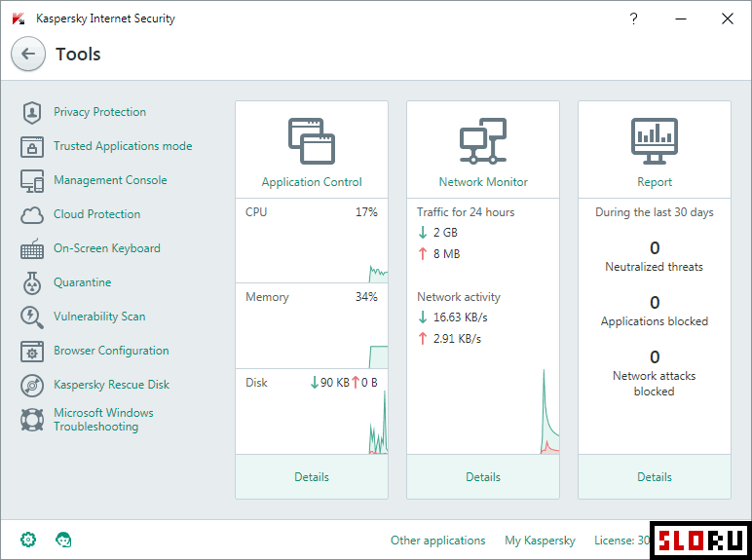Click the Microsoft Windows Troubleshooting lifebuoy icon
Image resolution: width=752 pixels, height=560 pixels.
31,420
